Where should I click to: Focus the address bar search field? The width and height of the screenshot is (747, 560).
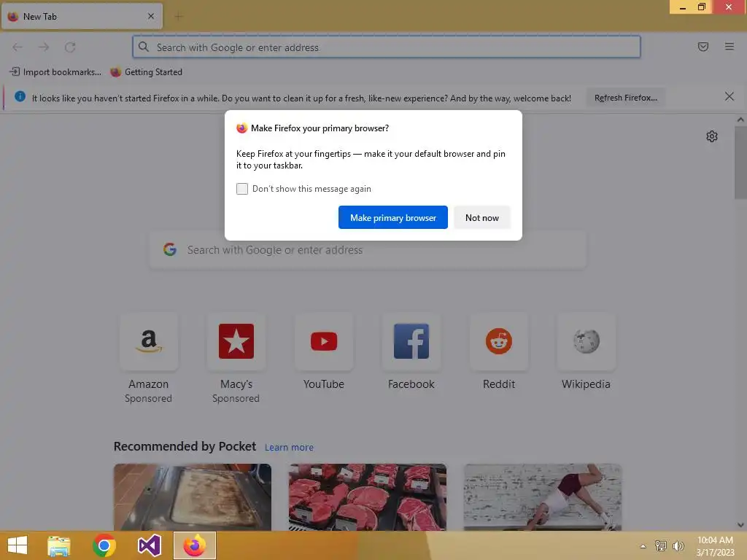click(387, 47)
